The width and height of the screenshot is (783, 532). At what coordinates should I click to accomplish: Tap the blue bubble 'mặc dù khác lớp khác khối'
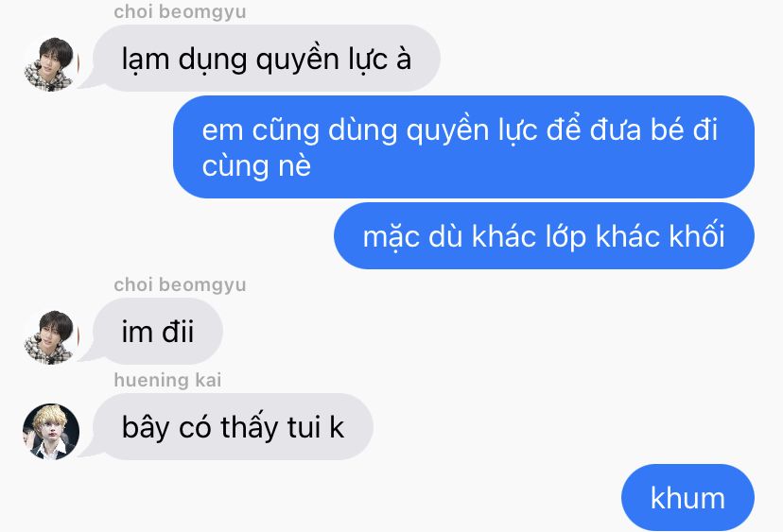tap(544, 235)
